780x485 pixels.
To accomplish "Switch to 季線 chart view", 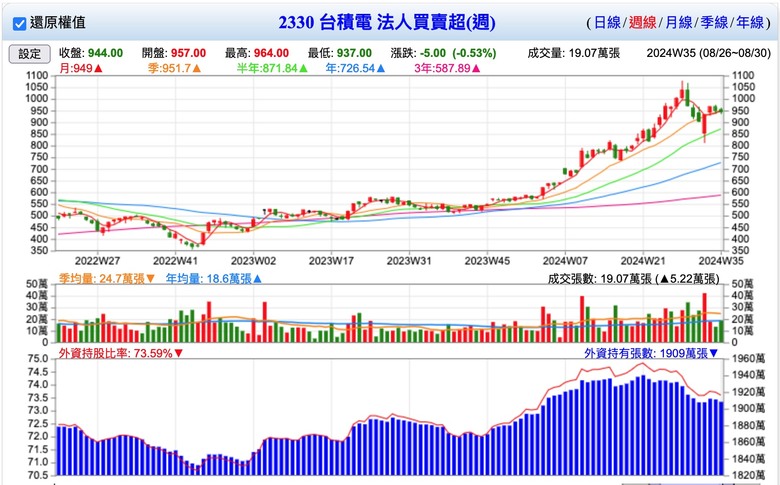I will click(714, 22).
